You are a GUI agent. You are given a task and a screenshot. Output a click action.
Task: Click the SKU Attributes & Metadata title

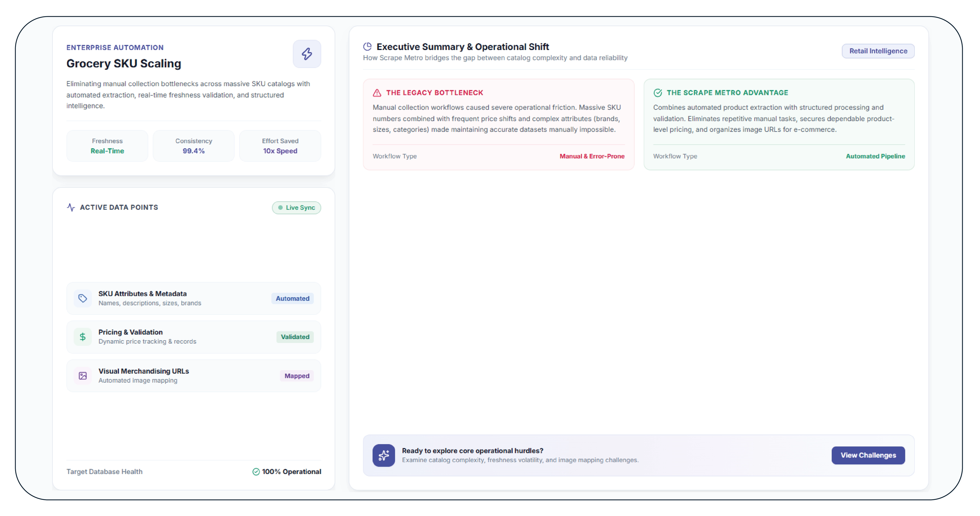point(143,294)
